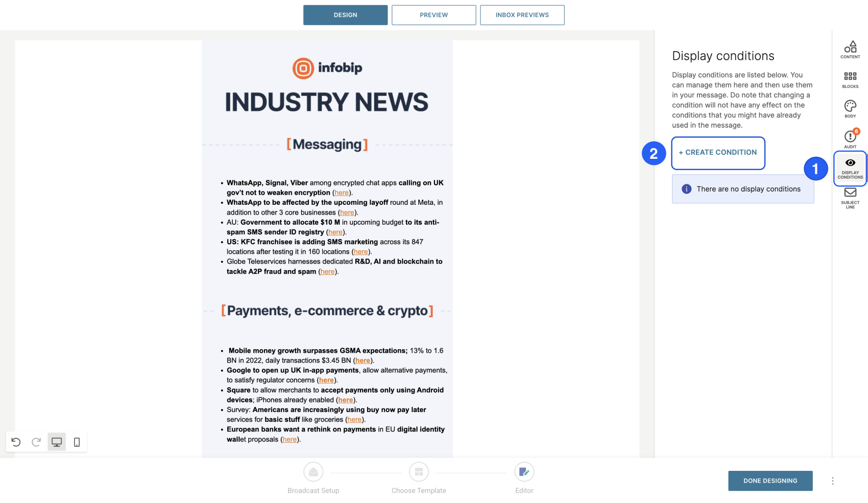Select the Display Conditions eye icon
The height and width of the screenshot is (503, 868).
pyautogui.click(x=850, y=163)
